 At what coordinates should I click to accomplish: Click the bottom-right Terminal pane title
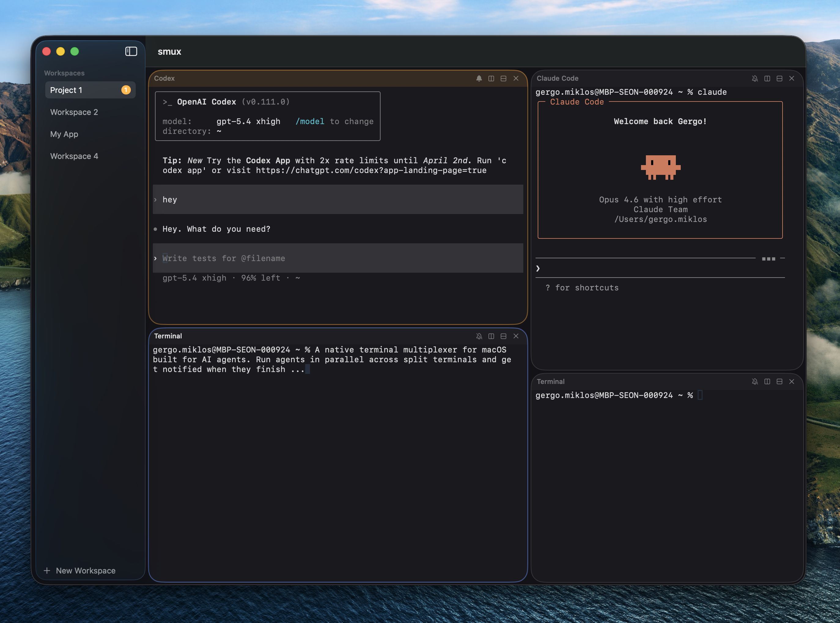551,382
